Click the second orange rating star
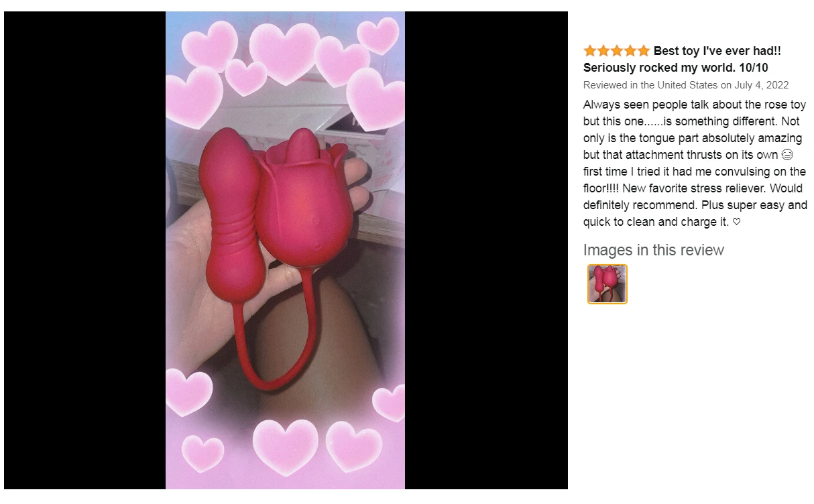814x504 pixels. [603, 51]
